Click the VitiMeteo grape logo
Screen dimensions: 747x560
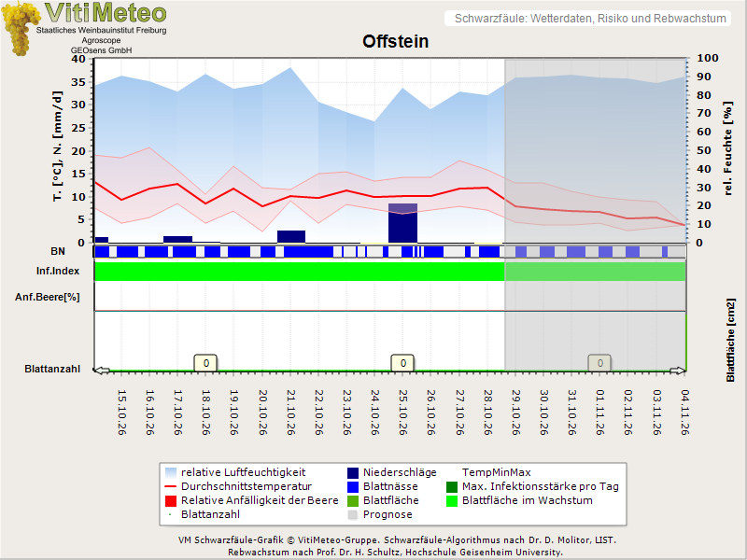point(20,29)
